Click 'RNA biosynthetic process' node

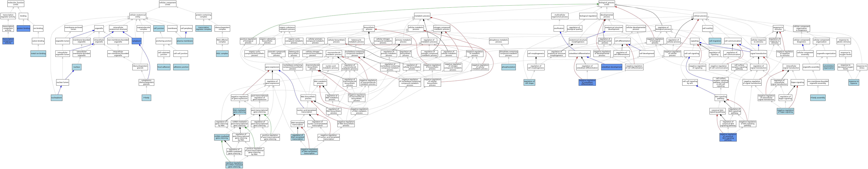click(308, 98)
